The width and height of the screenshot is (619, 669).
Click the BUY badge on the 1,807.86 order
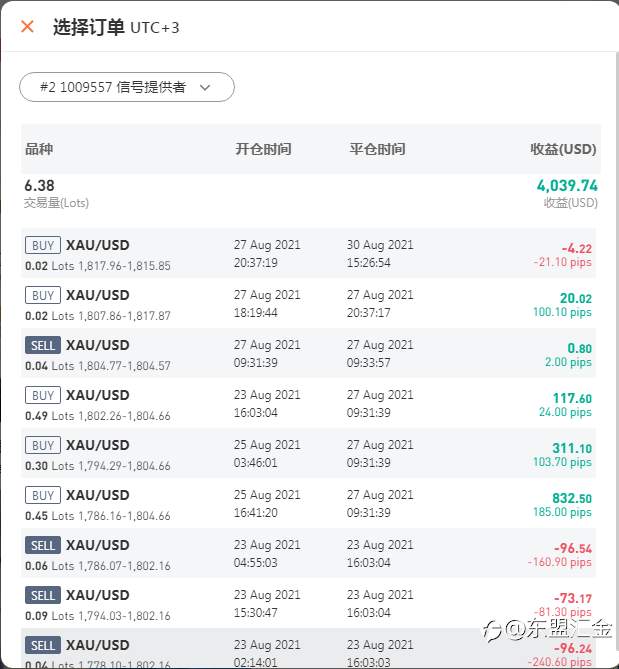tap(43, 295)
